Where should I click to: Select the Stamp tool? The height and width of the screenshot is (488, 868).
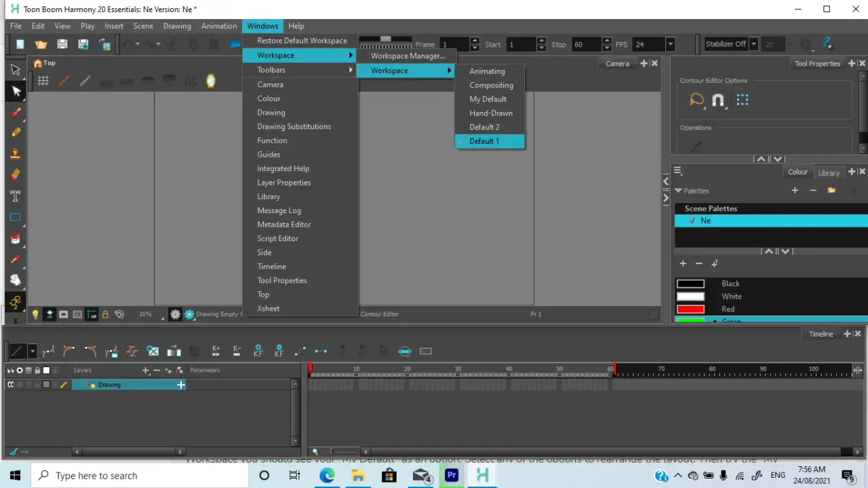[16, 154]
